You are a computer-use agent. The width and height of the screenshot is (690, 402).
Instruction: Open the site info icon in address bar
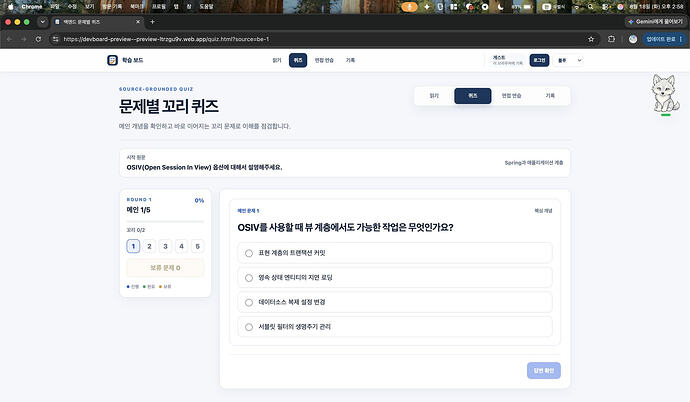pos(55,39)
